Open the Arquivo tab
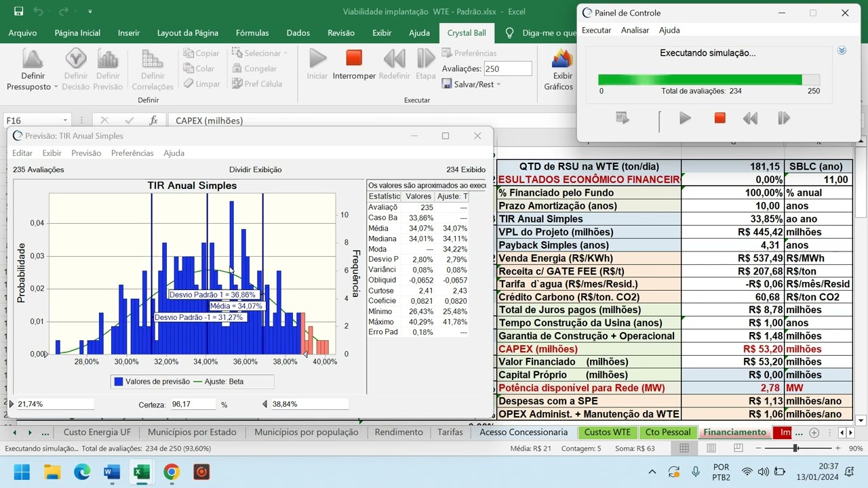The width and height of the screenshot is (868, 488). (x=22, y=33)
